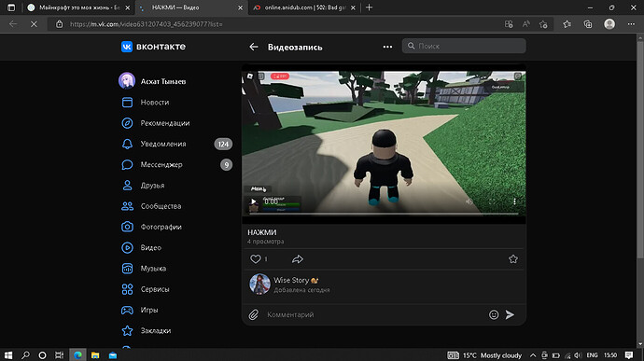644x361 pixels.
Task: Open Windows Task View
Action: click(59, 355)
